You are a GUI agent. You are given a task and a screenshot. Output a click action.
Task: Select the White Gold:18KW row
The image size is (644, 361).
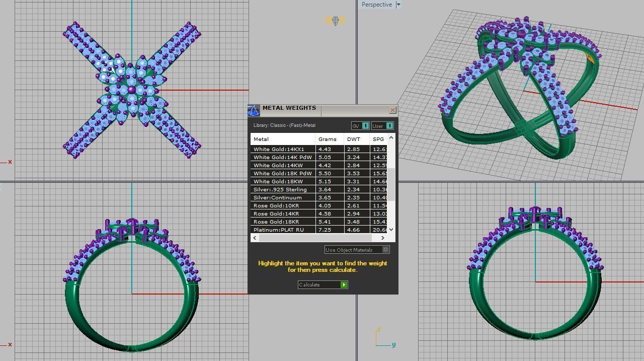[319, 181]
